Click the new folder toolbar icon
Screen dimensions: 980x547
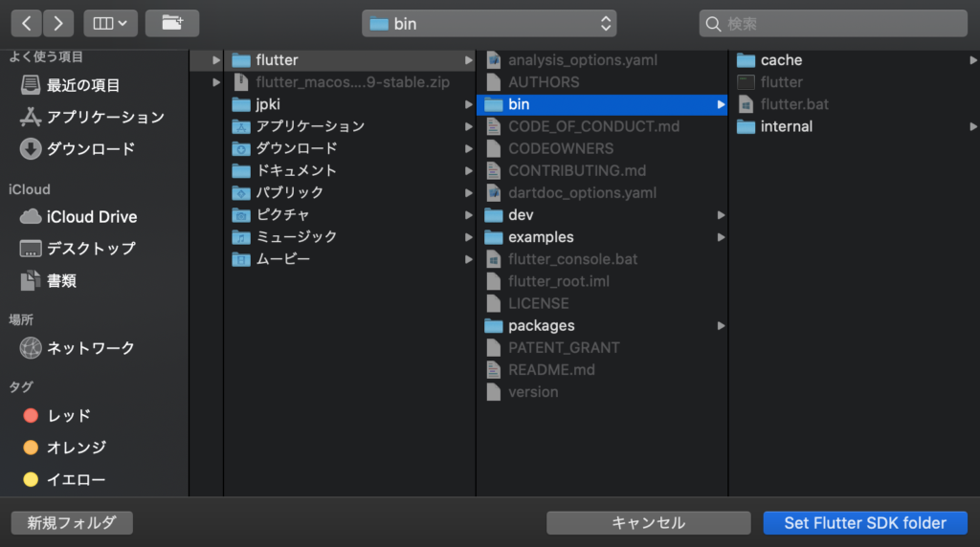pyautogui.click(x=172, y=24)
